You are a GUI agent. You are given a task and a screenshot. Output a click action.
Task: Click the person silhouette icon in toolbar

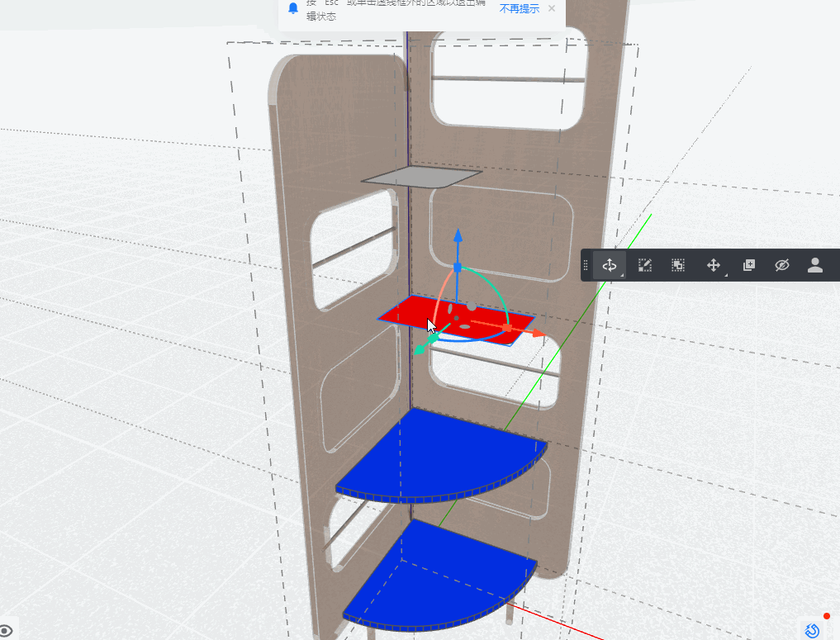(815, 265)
